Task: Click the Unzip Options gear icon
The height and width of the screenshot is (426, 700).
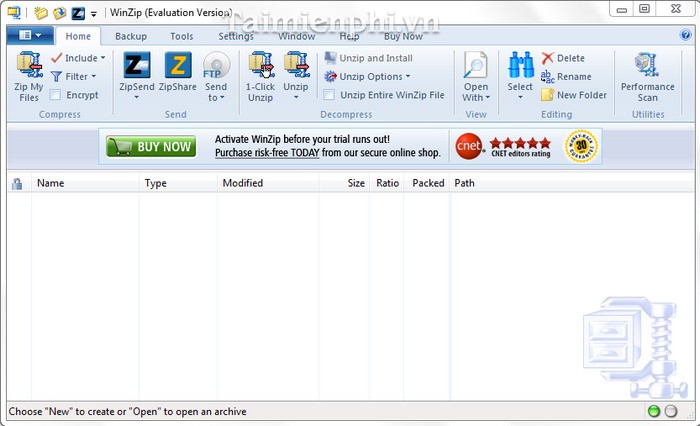Action: click(x=330, y=77)
